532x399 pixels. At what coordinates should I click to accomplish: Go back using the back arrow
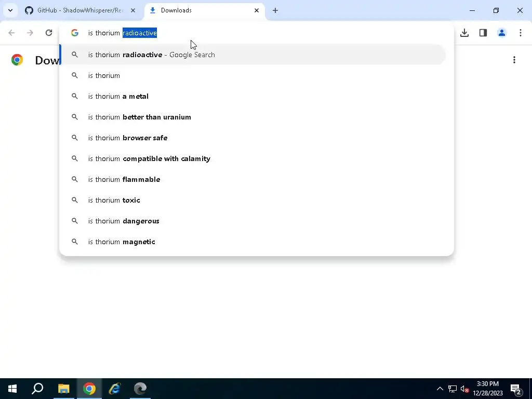coord(11,33)
